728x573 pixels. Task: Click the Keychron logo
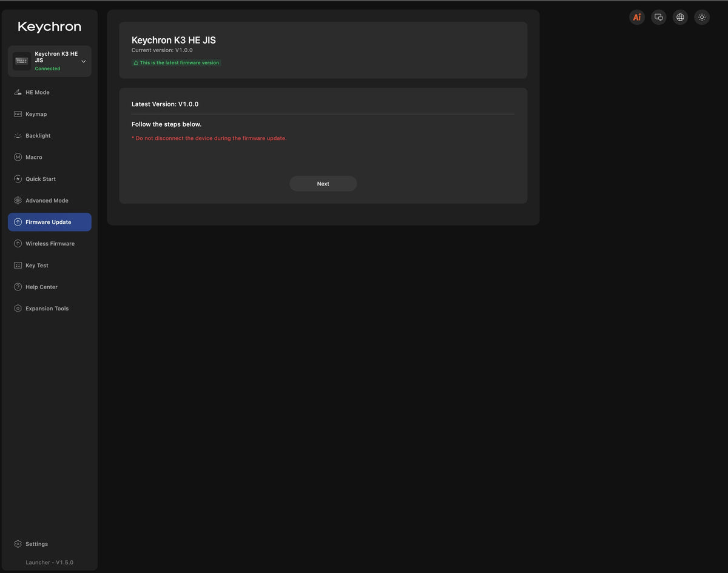49,27
